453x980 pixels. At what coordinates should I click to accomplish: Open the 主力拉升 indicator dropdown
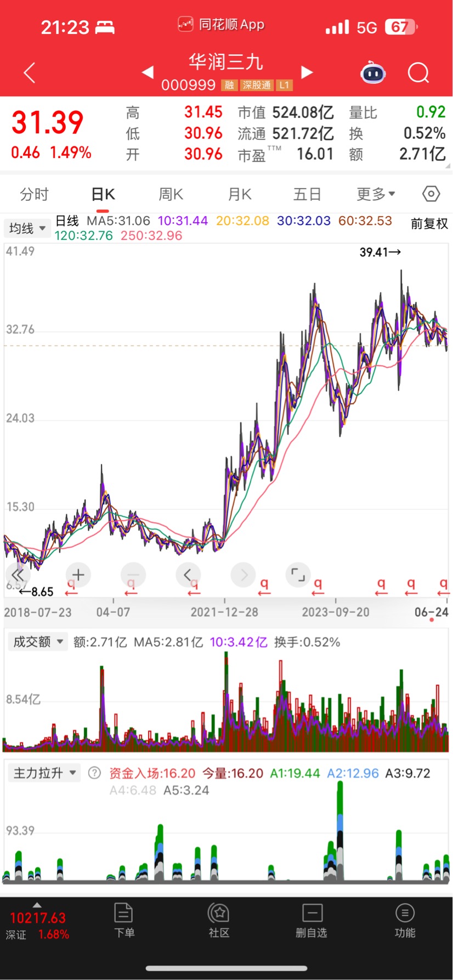tap(44, 773)
